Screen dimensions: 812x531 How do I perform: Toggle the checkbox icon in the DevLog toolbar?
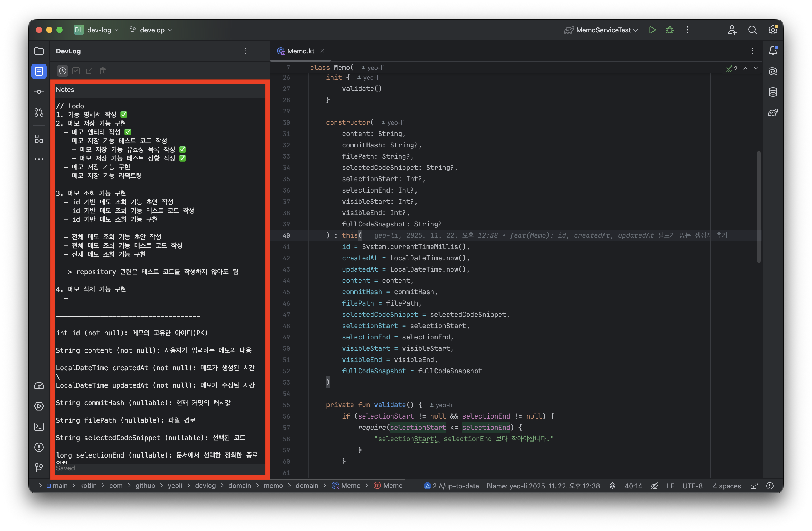point(76,71)
